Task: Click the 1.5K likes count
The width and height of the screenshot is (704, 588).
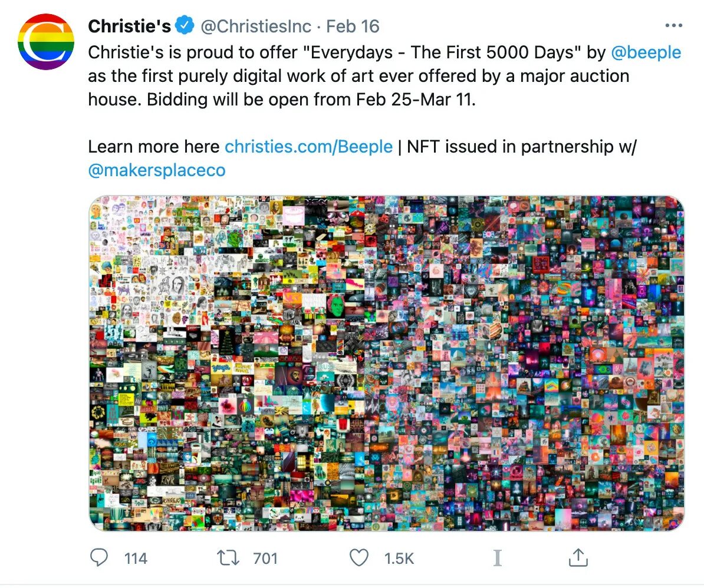Action: [399, 559]
